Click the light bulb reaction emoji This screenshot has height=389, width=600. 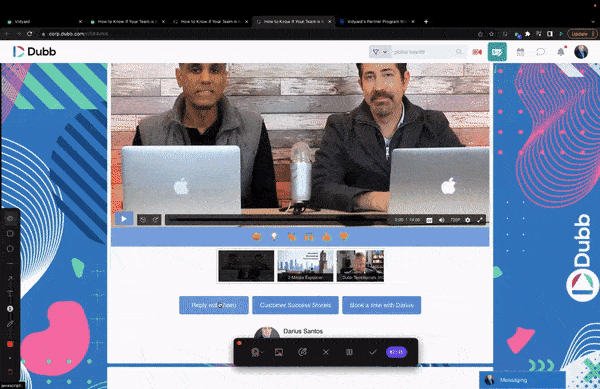pyautogui.click(x=274, y=237)
